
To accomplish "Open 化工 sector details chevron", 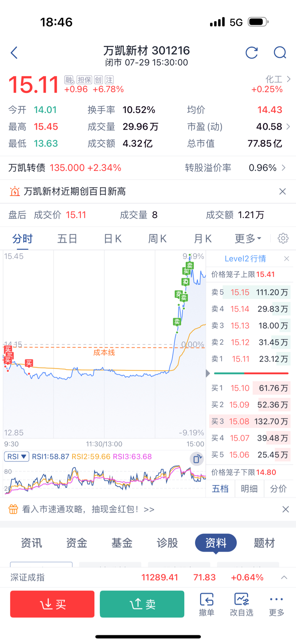I will click(289, 79).
